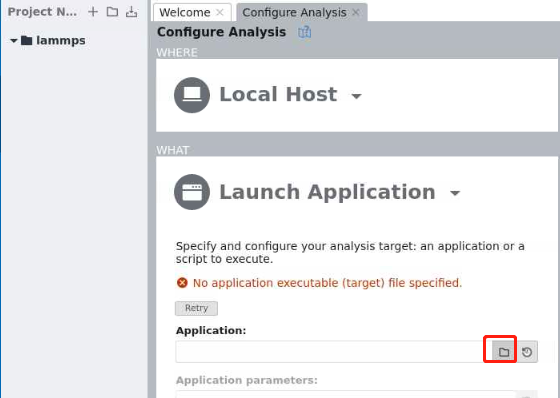The height and width of the screenshot is (398, 560).
Task: Collapse the lammps project tree node
Action: click(14, 41)
